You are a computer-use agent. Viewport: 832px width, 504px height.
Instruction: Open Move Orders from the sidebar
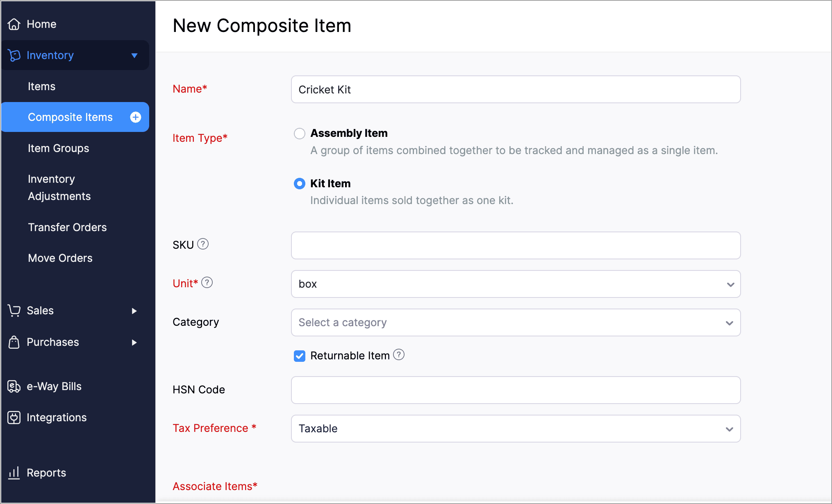pos(60,258)
